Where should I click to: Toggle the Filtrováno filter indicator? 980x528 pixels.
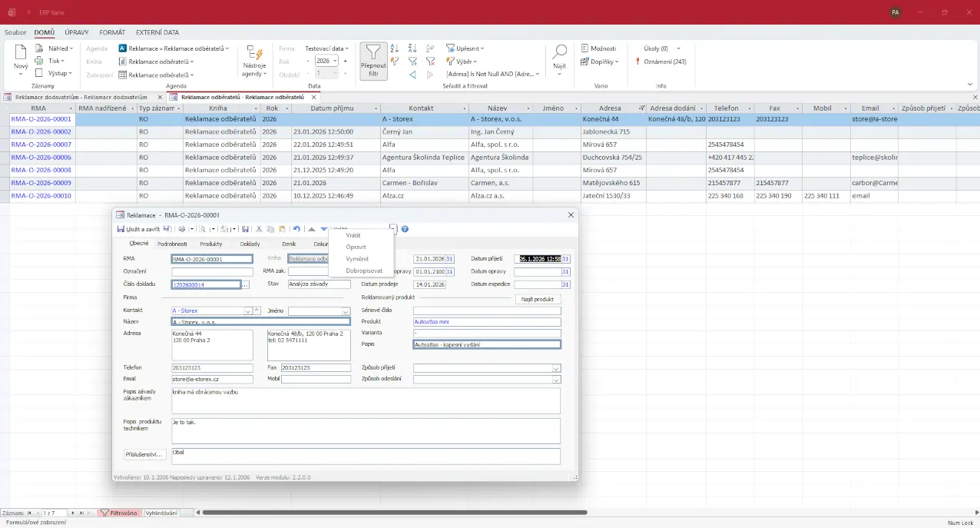click(119, 513)
